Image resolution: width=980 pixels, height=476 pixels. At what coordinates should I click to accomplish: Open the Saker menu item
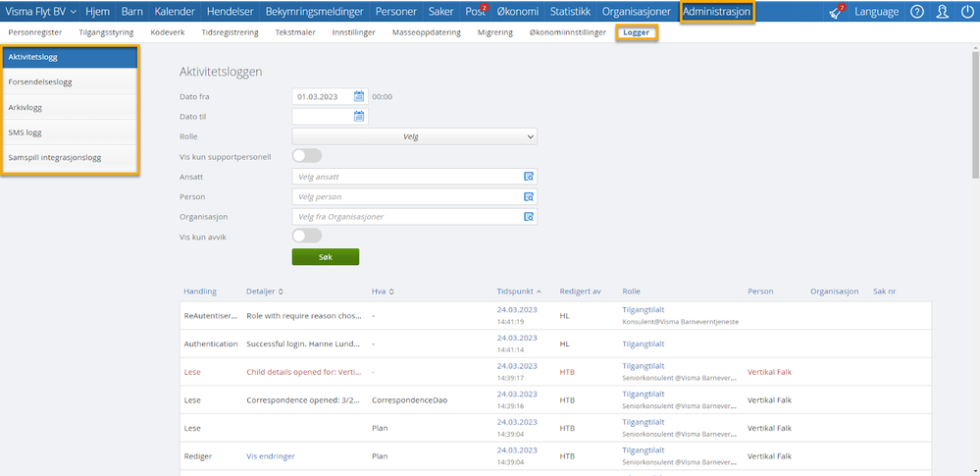(x=441, y=12)
